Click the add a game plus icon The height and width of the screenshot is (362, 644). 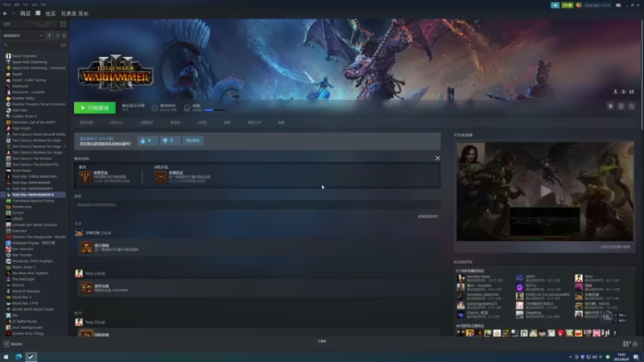[x=6, y=344]
